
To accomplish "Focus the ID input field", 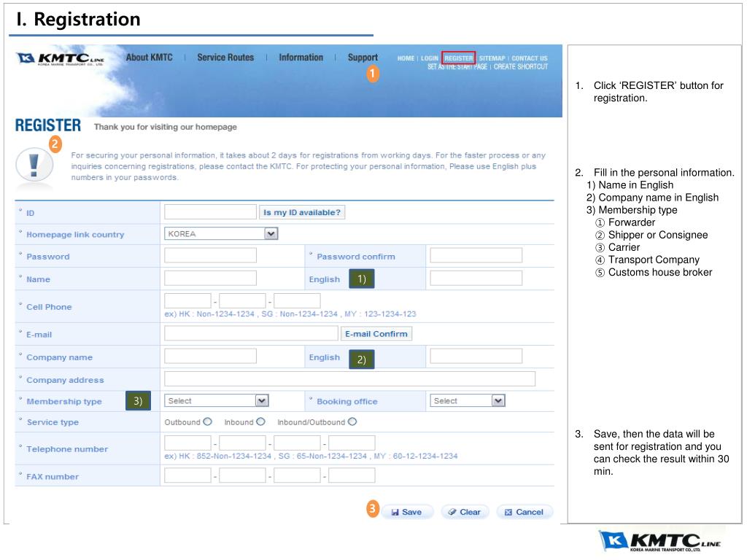I will (210, 212).
